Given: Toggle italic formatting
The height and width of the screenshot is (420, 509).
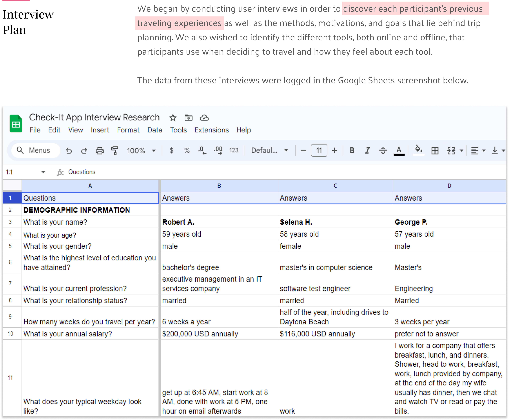Looking at the screenshot, I should 367,150.
